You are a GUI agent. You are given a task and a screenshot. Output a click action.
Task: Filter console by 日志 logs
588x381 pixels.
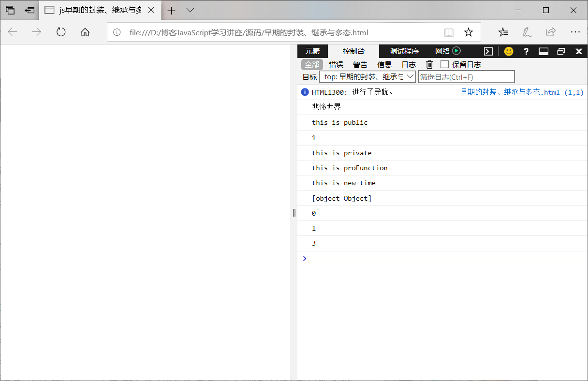tap(409, 65)
